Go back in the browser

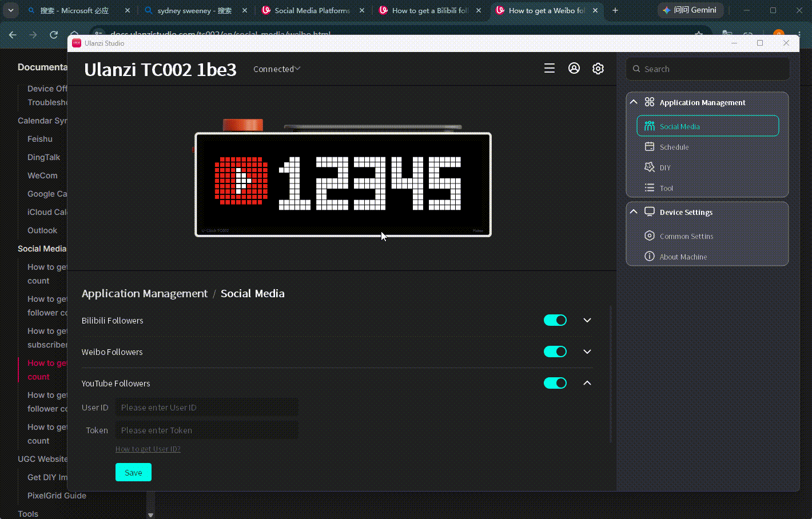click(13, 35)
